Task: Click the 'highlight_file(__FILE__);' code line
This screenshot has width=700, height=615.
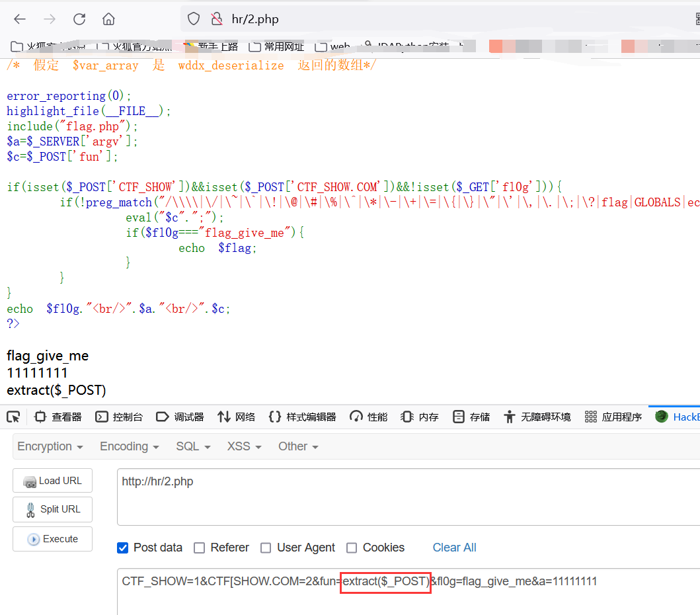Action: pyautogui.click(x=89, y=110)
